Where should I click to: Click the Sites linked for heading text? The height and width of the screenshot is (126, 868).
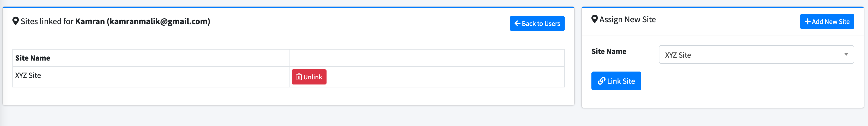point(47,22)
